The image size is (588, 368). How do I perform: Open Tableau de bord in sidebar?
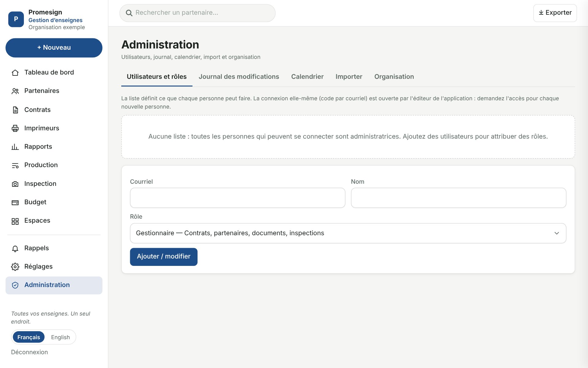click(x=49, y=72)
